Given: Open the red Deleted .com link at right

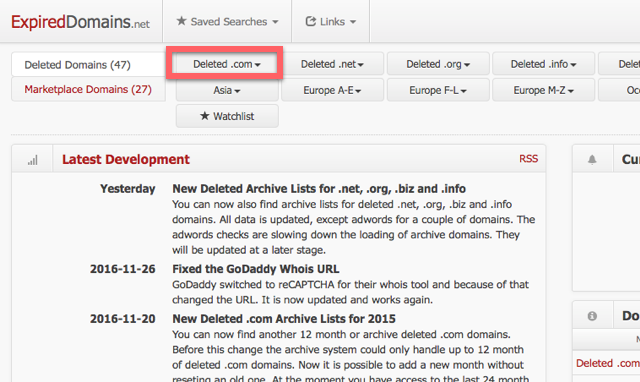Looking at the screenshot, I should click(x=608, y=363).
